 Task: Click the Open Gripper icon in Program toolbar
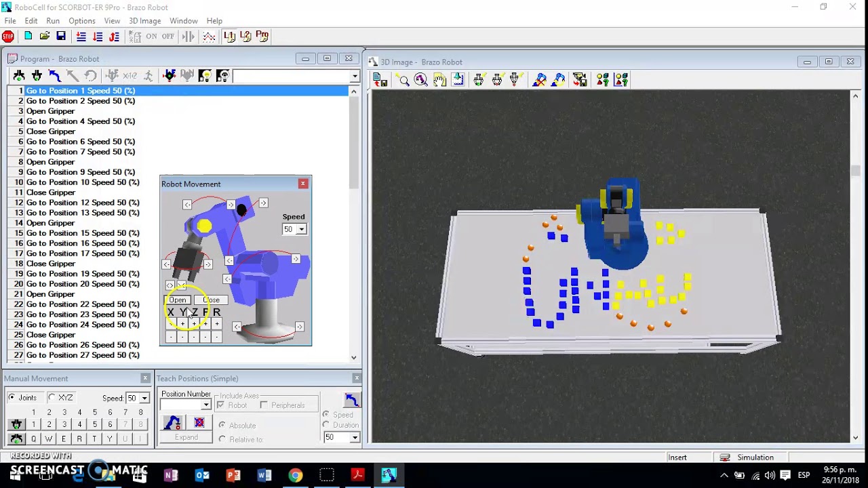pos(19,76)
